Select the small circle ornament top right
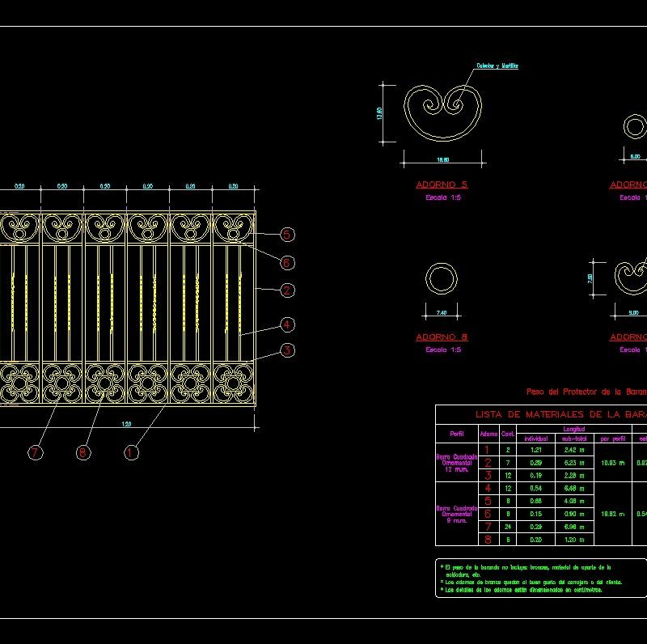 635,125
